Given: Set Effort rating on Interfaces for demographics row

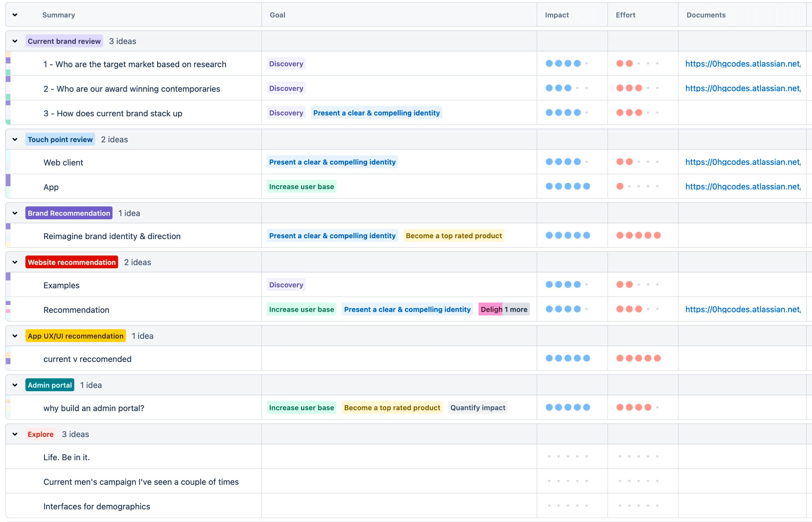Looking at the screenshot, I should (x=638, y=506).
